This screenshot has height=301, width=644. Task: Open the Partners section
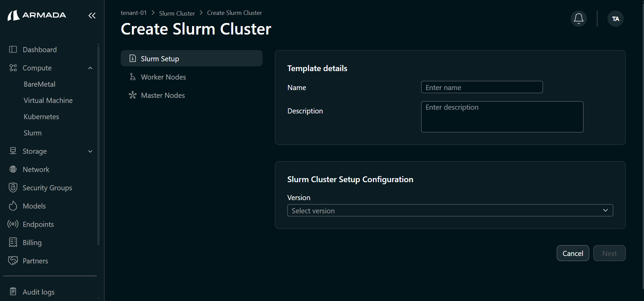(35, 261)
